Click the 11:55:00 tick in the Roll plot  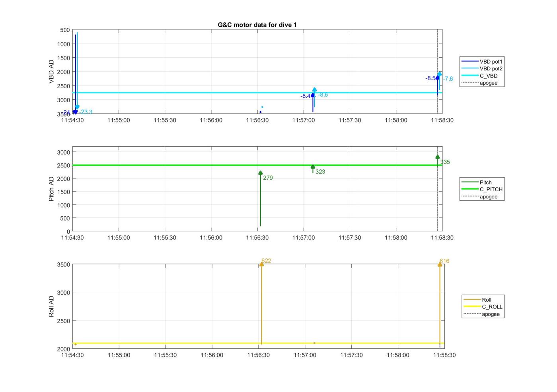[x=119, y=355]
